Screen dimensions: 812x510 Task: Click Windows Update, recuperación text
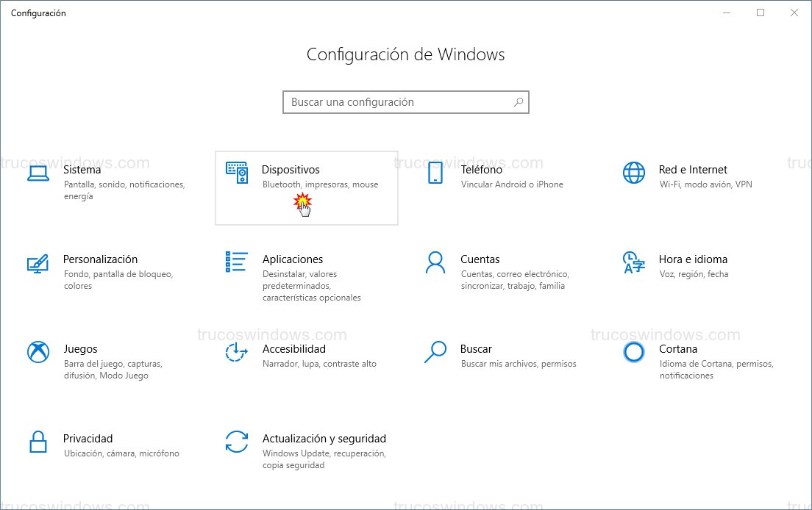[x=324, y=453]
